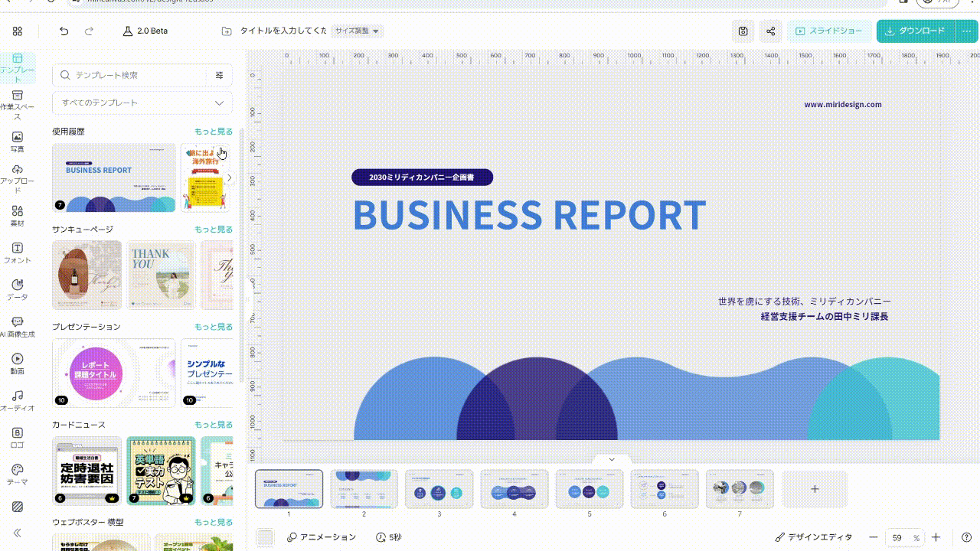Open the ... options menu at top right
This screenshot has height=551, width=980.
click(x=966, y=31)
